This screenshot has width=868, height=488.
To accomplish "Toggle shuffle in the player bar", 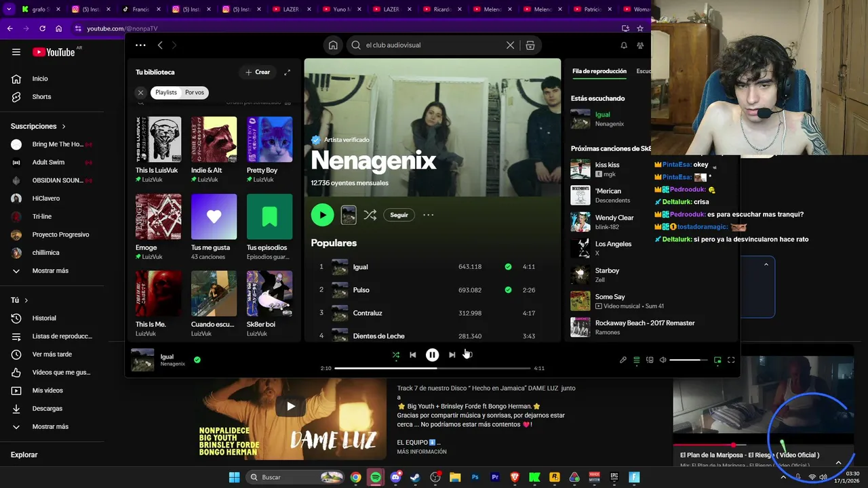I will pos(395,354).
